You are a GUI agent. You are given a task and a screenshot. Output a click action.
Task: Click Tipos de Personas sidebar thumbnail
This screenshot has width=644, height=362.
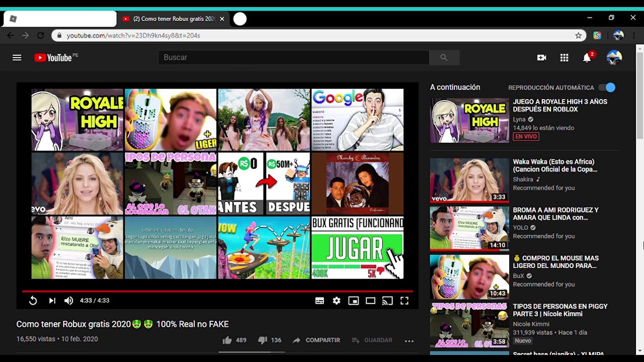pyautogui.click(x=469, y=325)
